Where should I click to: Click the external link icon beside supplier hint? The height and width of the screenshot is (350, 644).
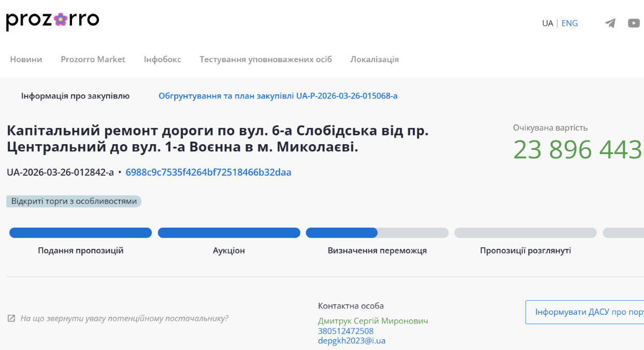click(11, 318)
